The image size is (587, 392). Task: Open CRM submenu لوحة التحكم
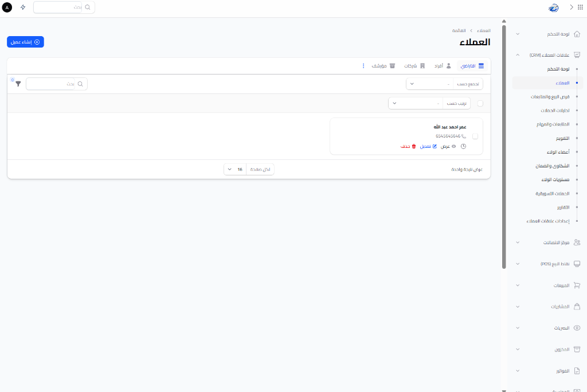(x=558, y=69)
